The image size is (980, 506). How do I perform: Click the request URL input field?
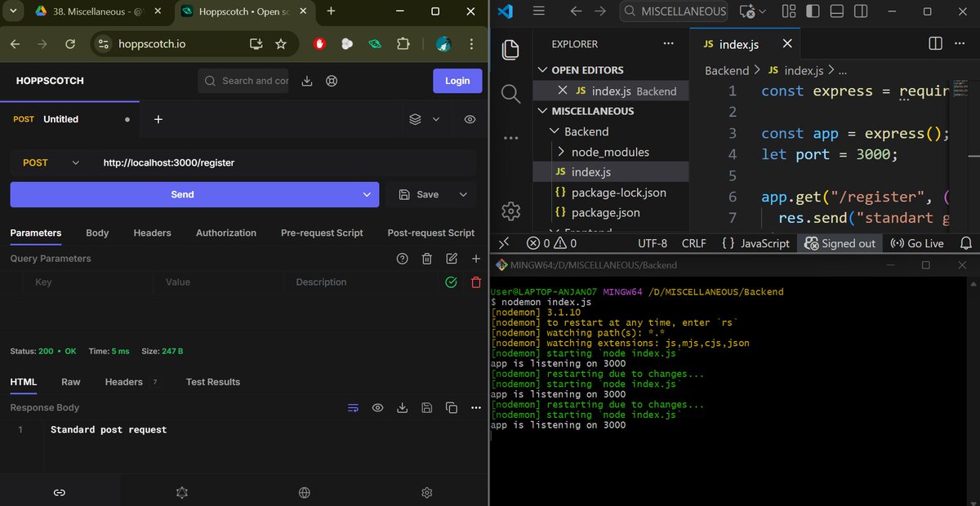[283, 162]
